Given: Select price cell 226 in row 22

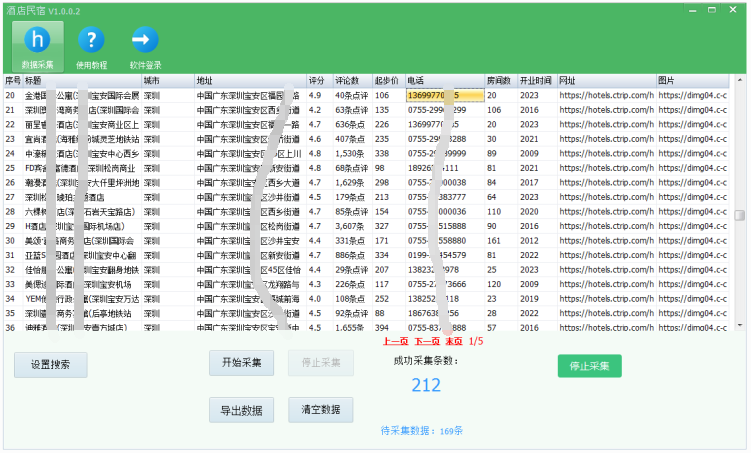Looking at the screenshot, I should click(389, 125).
